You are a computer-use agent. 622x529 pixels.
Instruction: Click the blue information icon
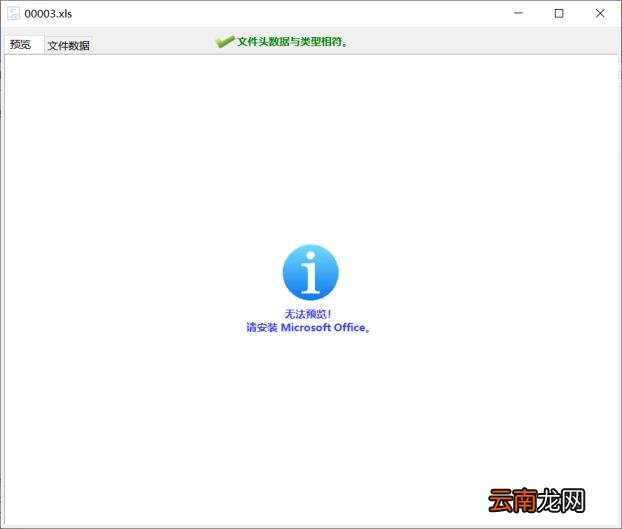coord(311,272)
